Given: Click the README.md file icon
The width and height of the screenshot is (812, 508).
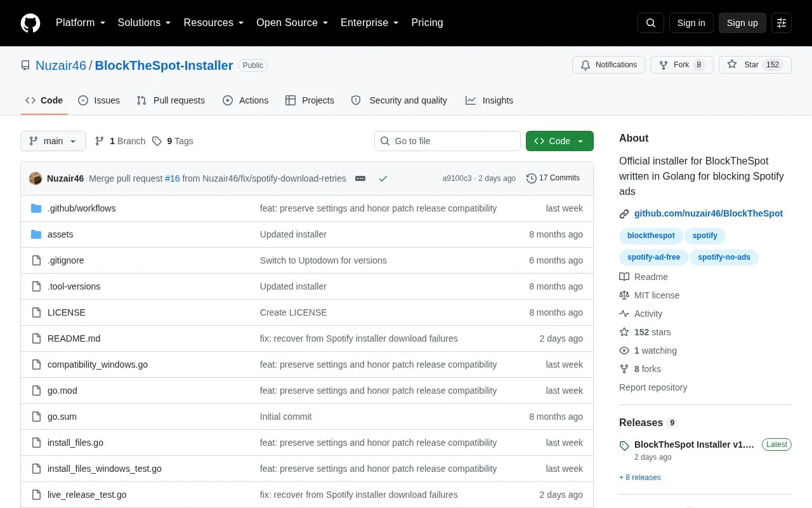Looking at the screenshot, I should (x=36, y=338).
